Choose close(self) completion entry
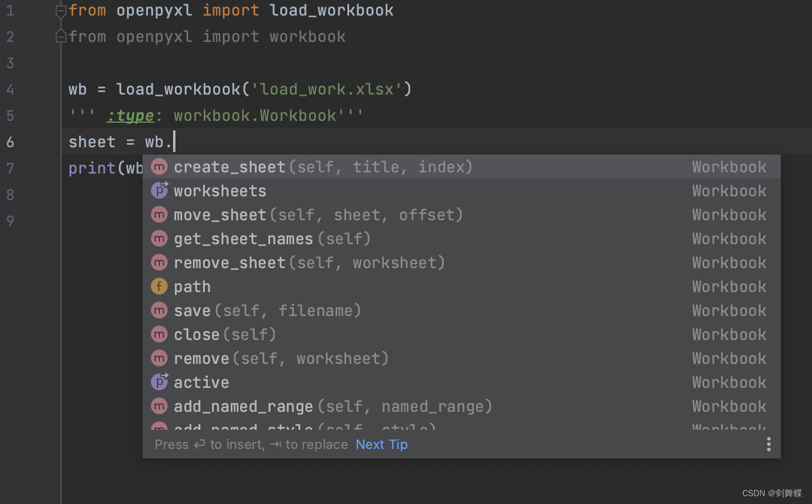Viewport: 812px width, 504px height. (x=461, y=334)
